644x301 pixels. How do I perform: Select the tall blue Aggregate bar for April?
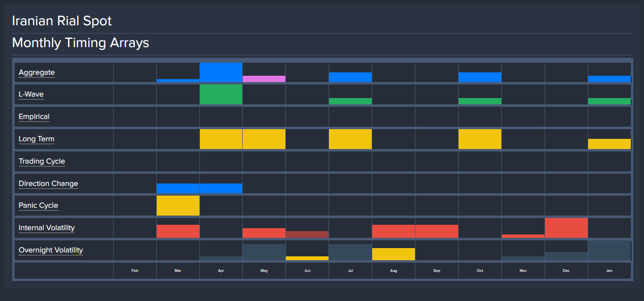pos(221,72)
